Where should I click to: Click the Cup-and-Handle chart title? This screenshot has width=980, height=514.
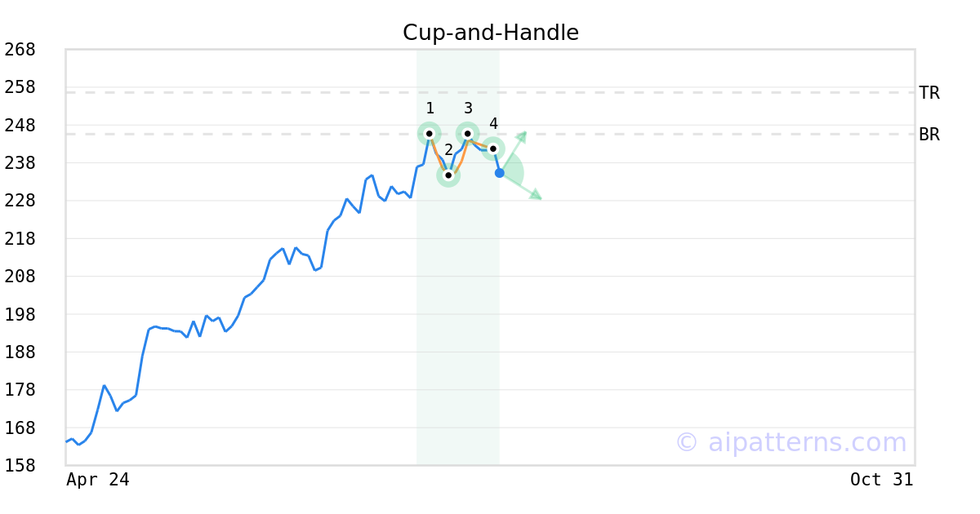491,33
